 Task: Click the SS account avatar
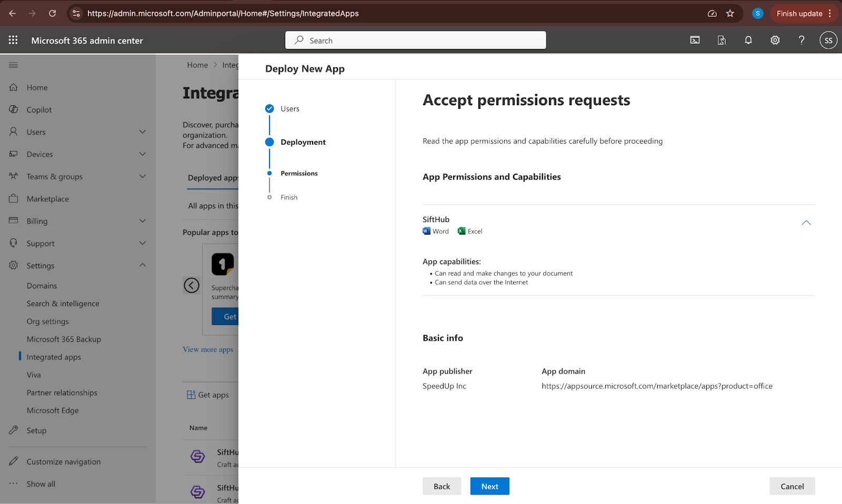828,40
